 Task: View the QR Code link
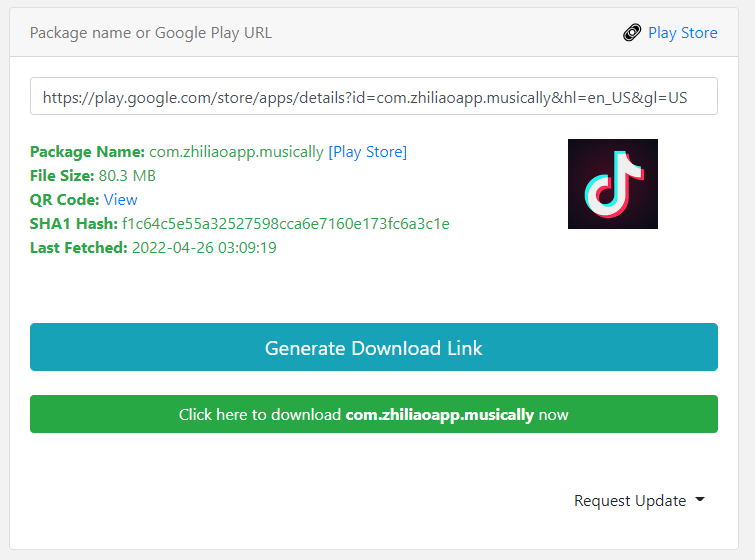[121, 200]
